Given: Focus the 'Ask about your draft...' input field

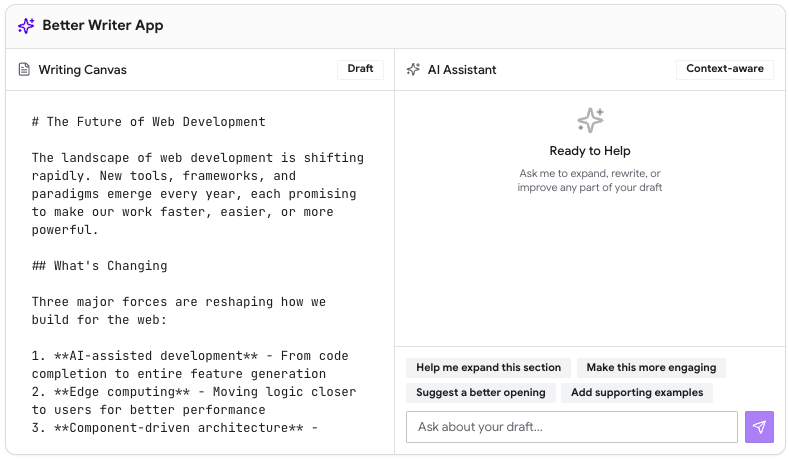Looking at the screenshot, I should pyautogui.click(x=571, y=427).
